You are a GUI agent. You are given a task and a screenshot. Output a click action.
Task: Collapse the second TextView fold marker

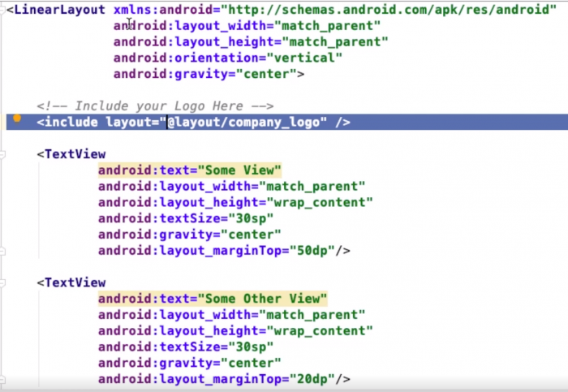(3, 282)
